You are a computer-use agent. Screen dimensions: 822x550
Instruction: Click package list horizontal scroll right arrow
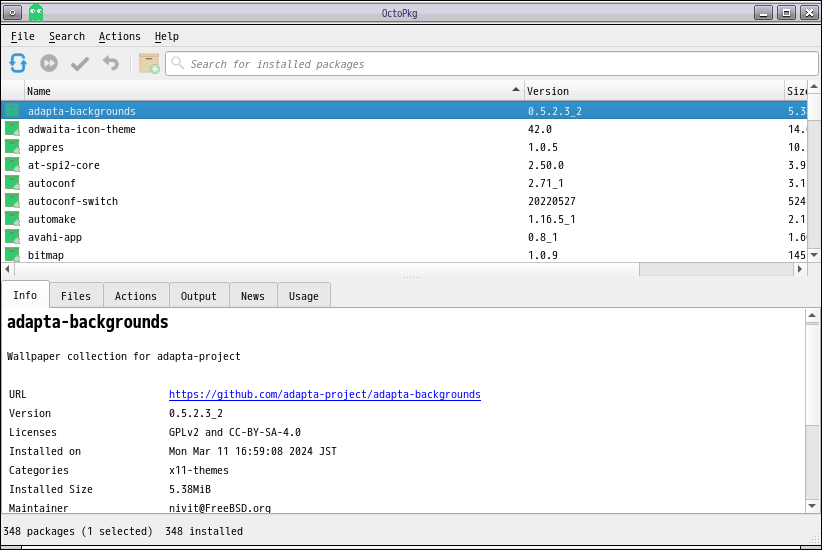pyautogui.click(x=799, y=269)
